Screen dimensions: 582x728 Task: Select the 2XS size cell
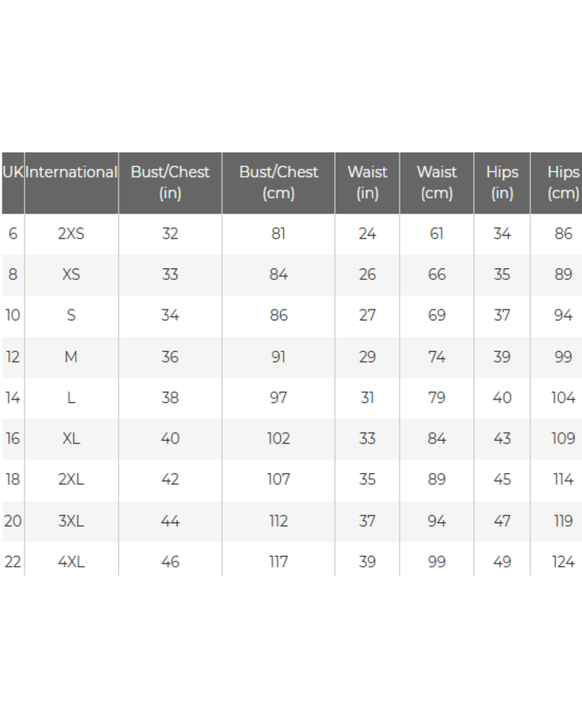tap(71, 233)
